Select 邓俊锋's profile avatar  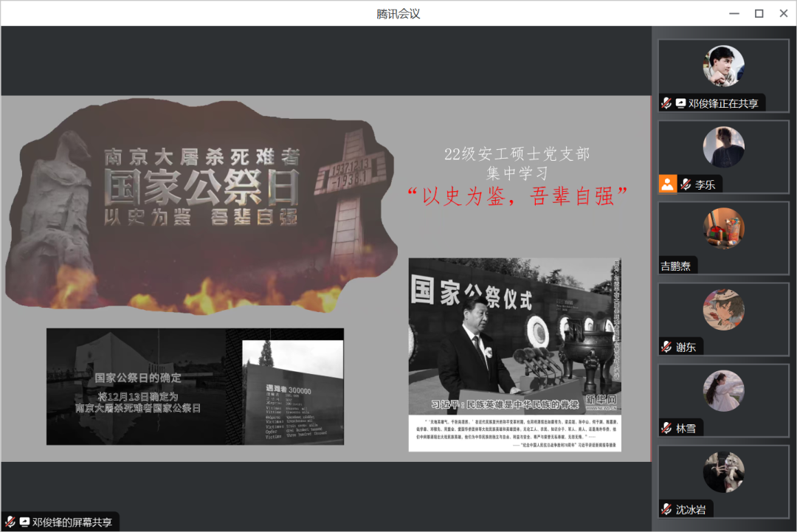click(x=723, y=66)
